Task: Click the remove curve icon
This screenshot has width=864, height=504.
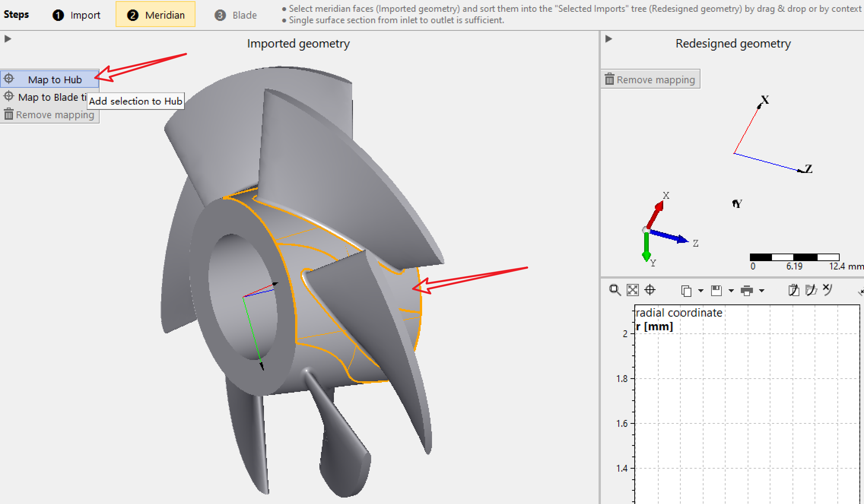Action: tap(827, 290)
